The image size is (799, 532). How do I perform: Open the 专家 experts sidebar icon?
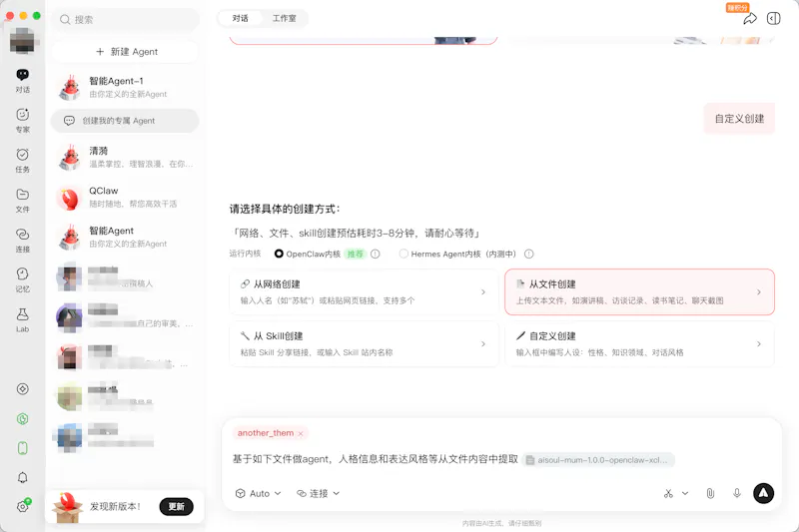tap(22, 121)
